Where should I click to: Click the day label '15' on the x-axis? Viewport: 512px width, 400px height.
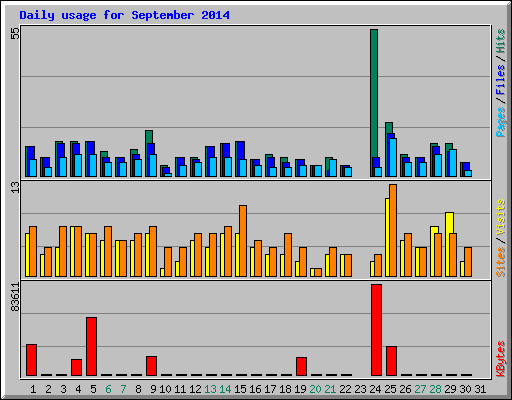tap(240, 389)
